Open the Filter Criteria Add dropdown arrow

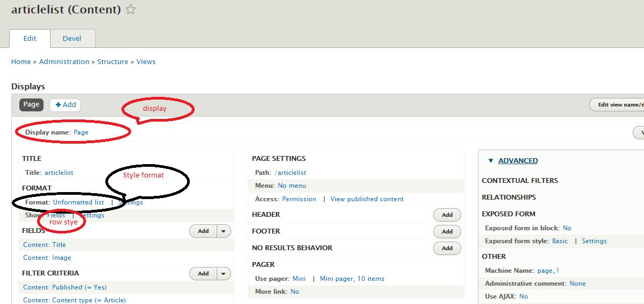pos(224,273)
